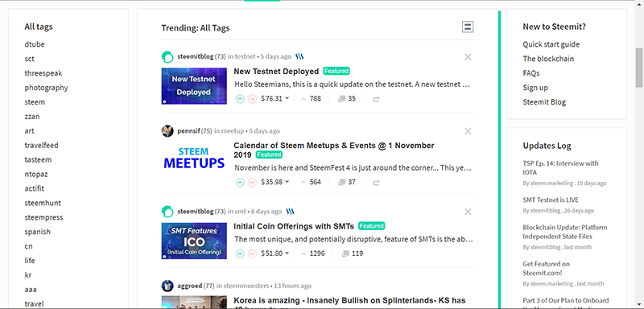Open Calendar of Steem Meetups & Events title
The width and height of the screenshot is (644, 309).
point(334,150)
